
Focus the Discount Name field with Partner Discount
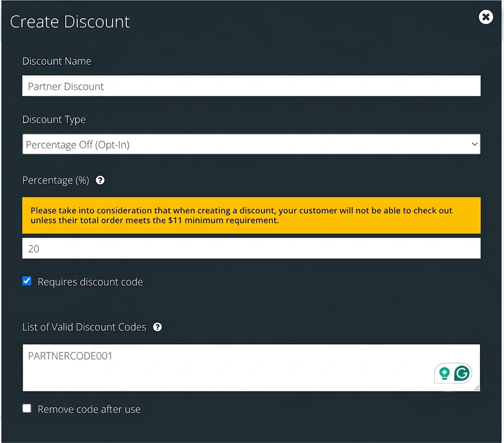pos(251,86)
